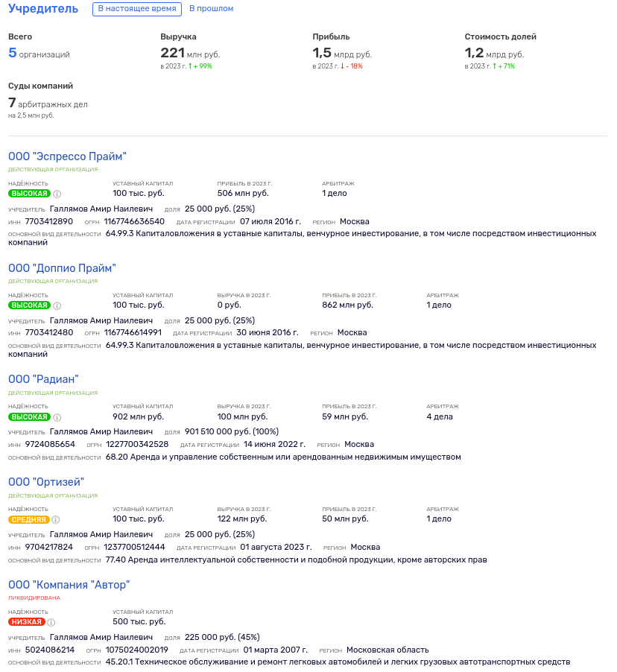Click the red НИЗКАЯ reliability badge
617x672 pixels.
27,622
